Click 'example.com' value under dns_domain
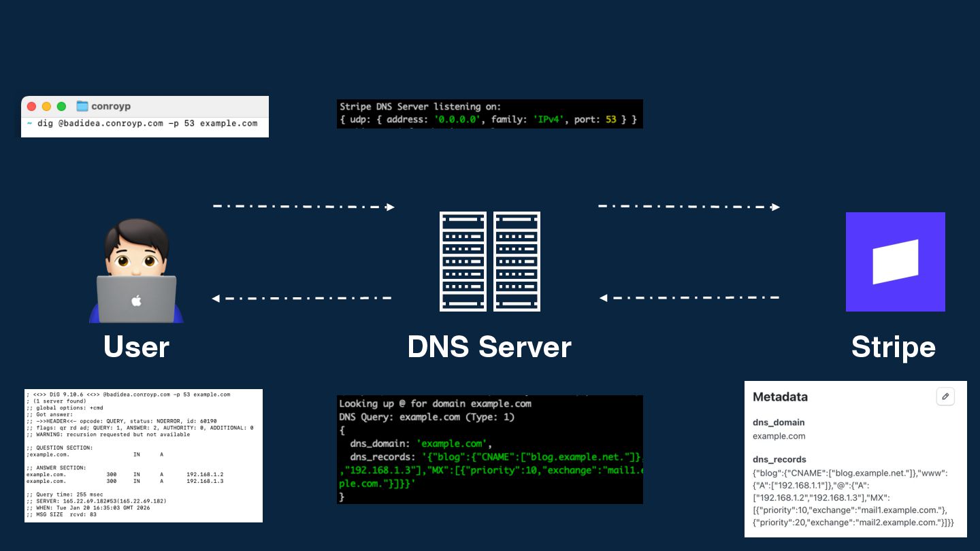Viewport: 980px width, 551px height. click(x=779, y=436)
